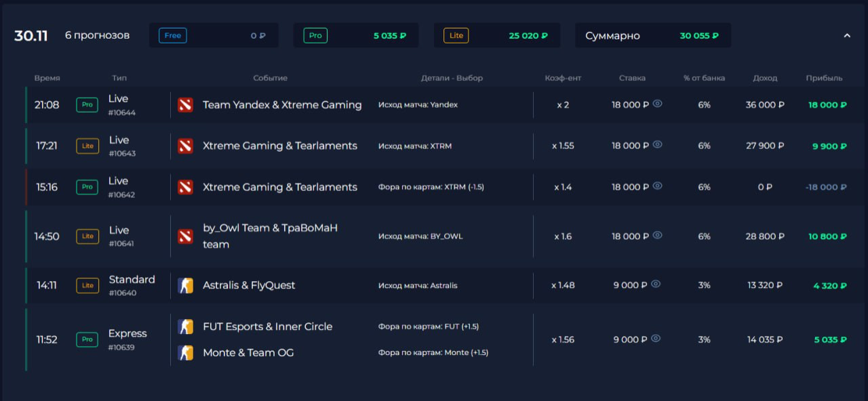
Task: Click CS icon next to Monte & Team OG
Action: pyautogui.click(x=185, y=352)
